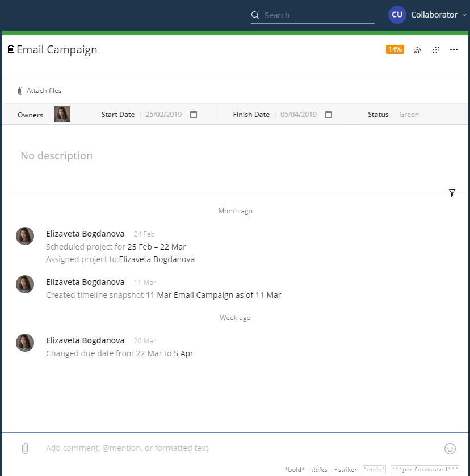Click the `code` formatting hint
470x476 pixels.
point(374,470)
